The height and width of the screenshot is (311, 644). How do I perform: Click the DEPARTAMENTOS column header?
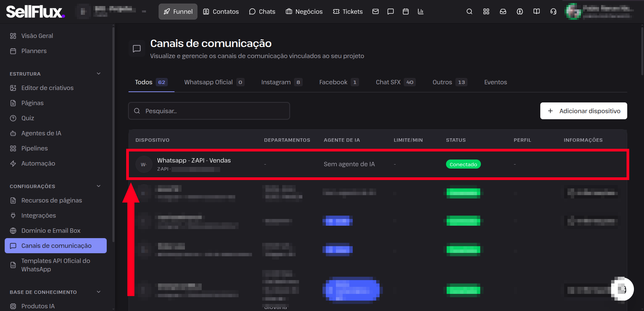(x=287, y=140)
